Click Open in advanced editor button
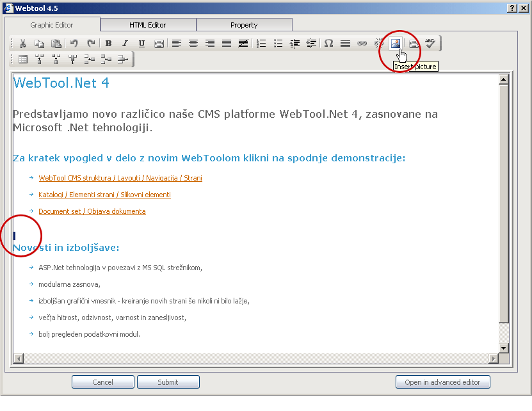The image size is (532, 411). coord(442,382)
